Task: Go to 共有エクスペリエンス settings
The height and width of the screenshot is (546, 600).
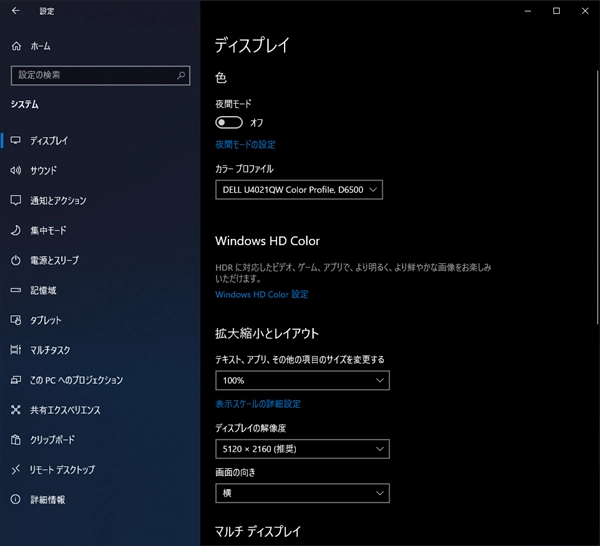Action: (65, 410)
